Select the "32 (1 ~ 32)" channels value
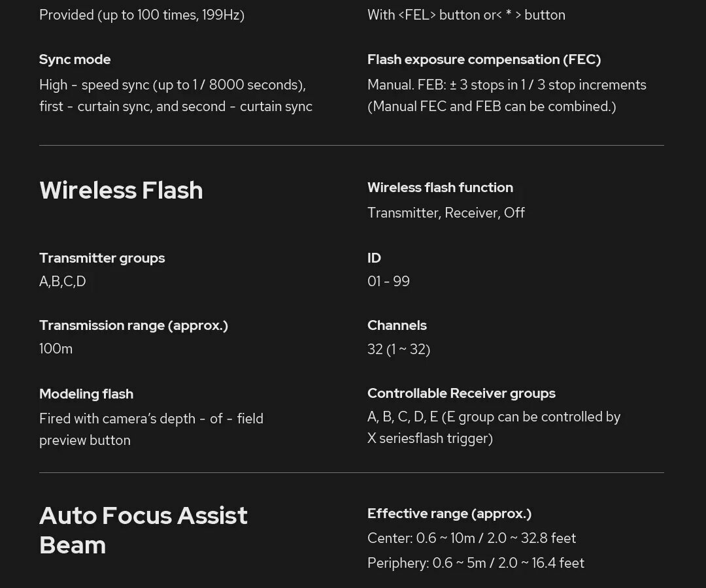 pos(399,350)
